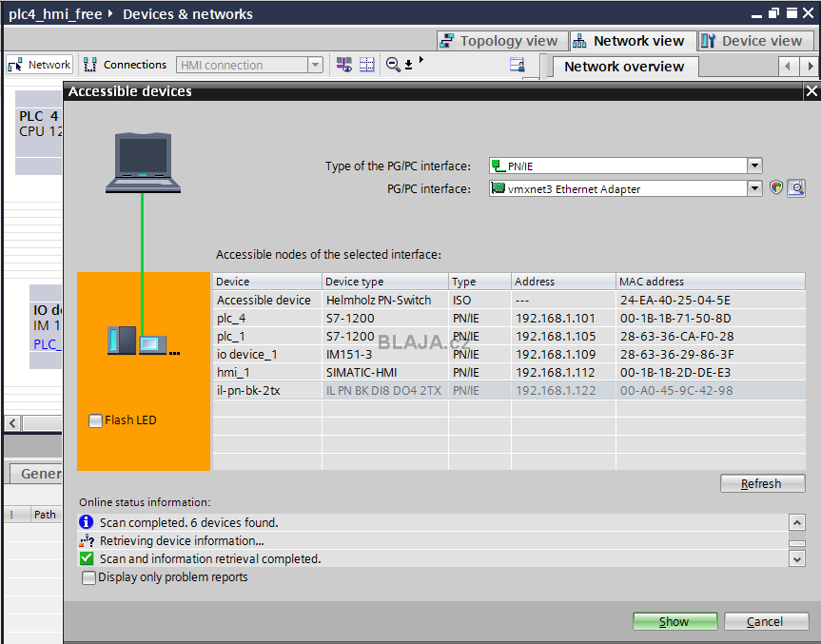Click the interface search magnifier icon
This screenshot has height=644, width=821.
click(796, 188)
